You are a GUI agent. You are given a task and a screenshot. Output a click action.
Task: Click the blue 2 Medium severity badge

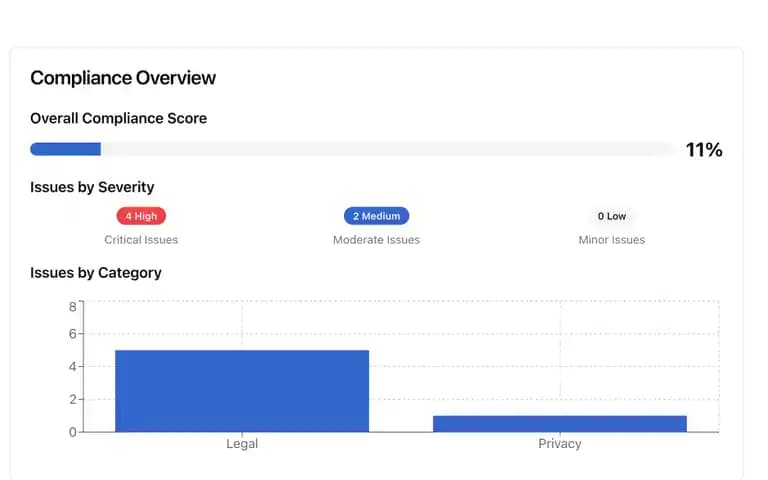tap(376, 216)
